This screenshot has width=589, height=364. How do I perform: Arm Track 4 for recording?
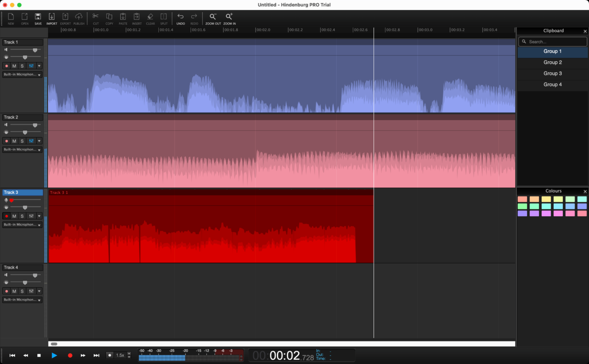6,291
